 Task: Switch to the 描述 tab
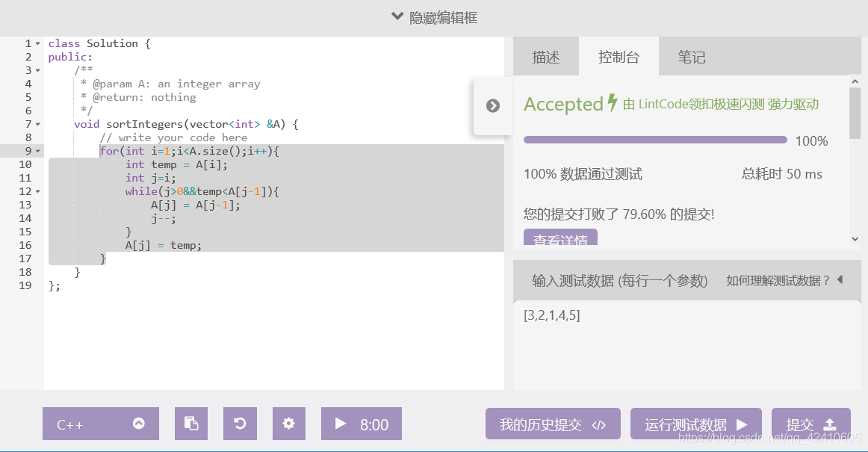tap(546, 56)
